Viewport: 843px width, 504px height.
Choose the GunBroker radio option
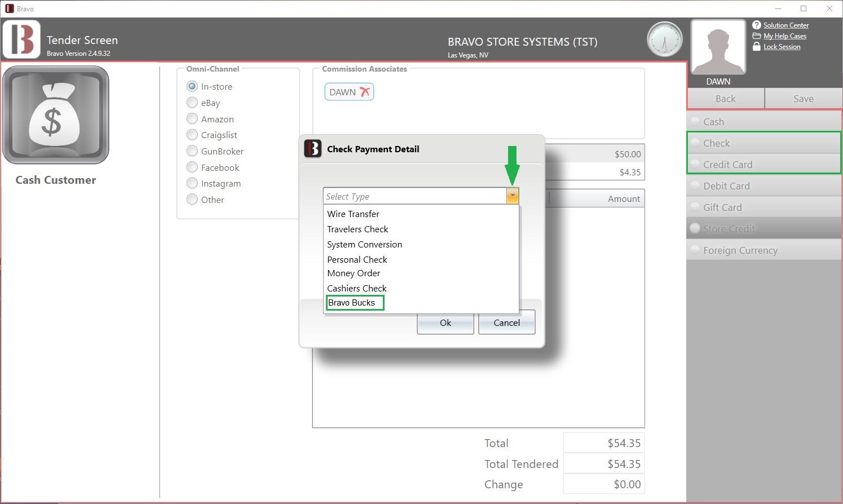tap(192, 151)
